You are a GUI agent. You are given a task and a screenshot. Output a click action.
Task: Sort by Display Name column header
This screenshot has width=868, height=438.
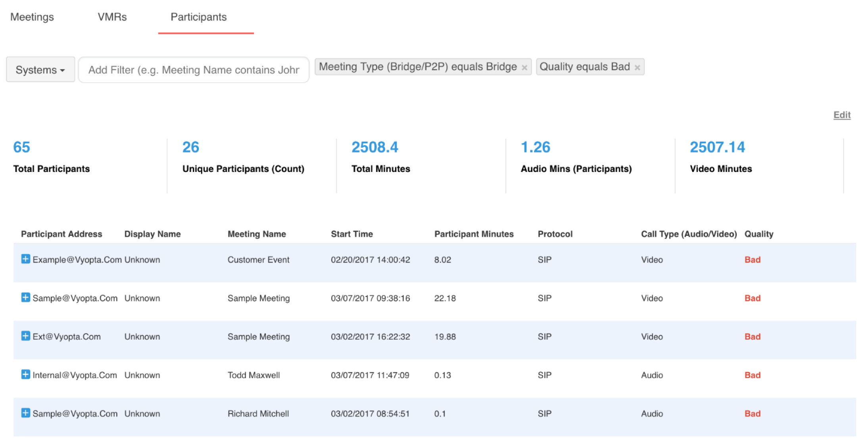152,234
